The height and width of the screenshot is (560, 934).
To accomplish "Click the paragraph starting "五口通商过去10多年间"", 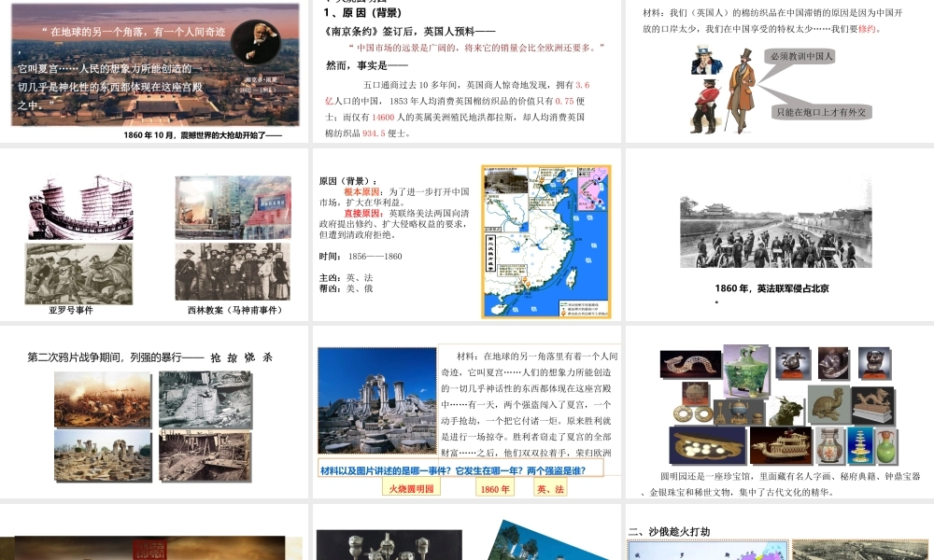I will (x=458, y=109).
